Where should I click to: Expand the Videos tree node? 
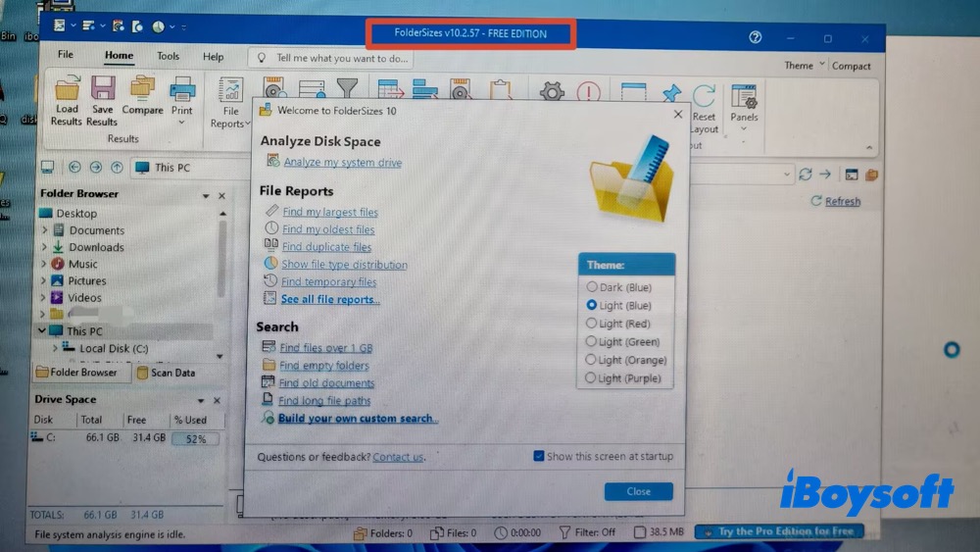coord(44,297)
